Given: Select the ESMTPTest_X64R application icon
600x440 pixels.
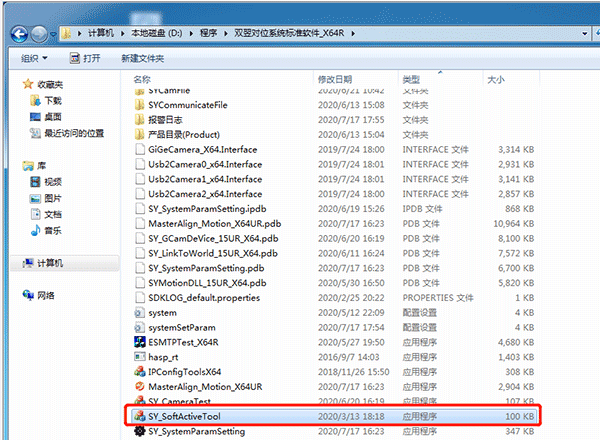Looking at the screenshot, I should click(139, 341).
